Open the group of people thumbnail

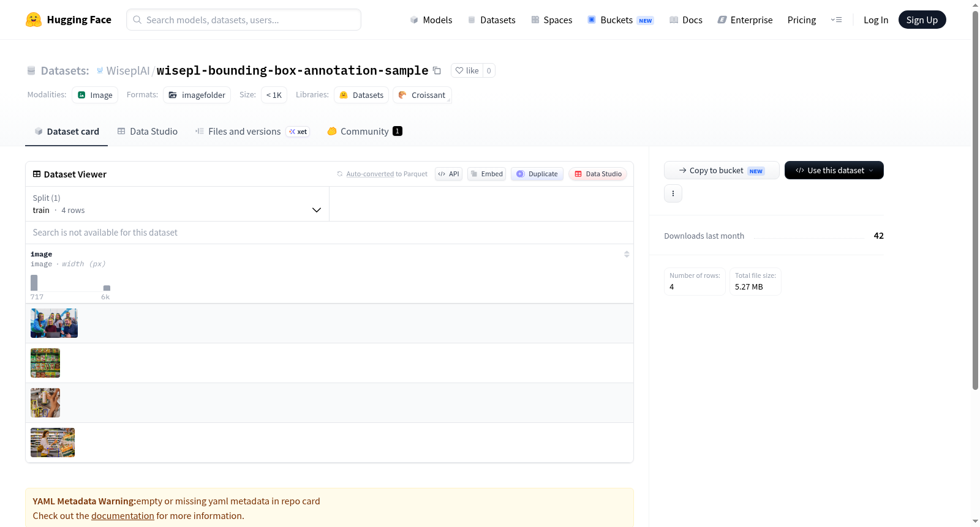click(54, 323)
